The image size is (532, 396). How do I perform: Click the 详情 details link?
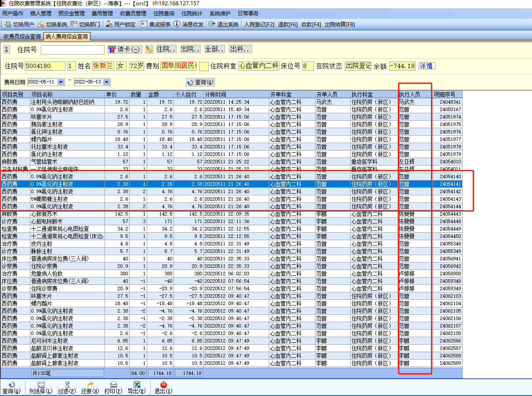pyautogui.click(x=426, y=66)
